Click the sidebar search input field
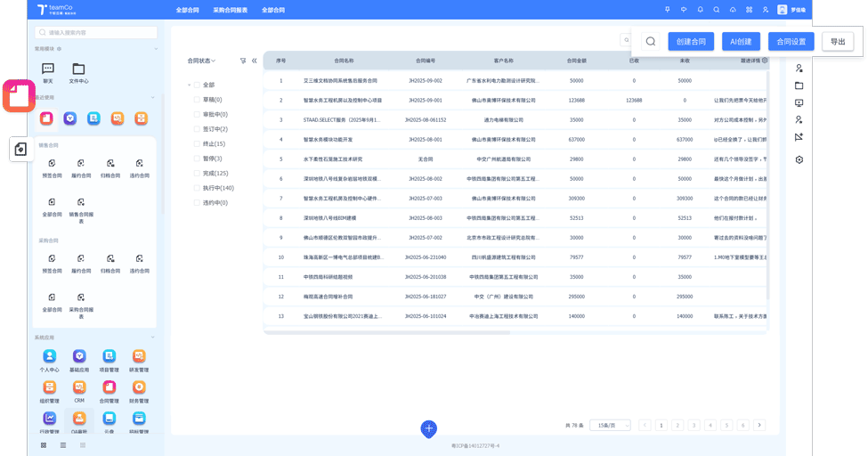The width and height of the screenshot is (868, 456). pyautogui.click(x=98, y=32)
